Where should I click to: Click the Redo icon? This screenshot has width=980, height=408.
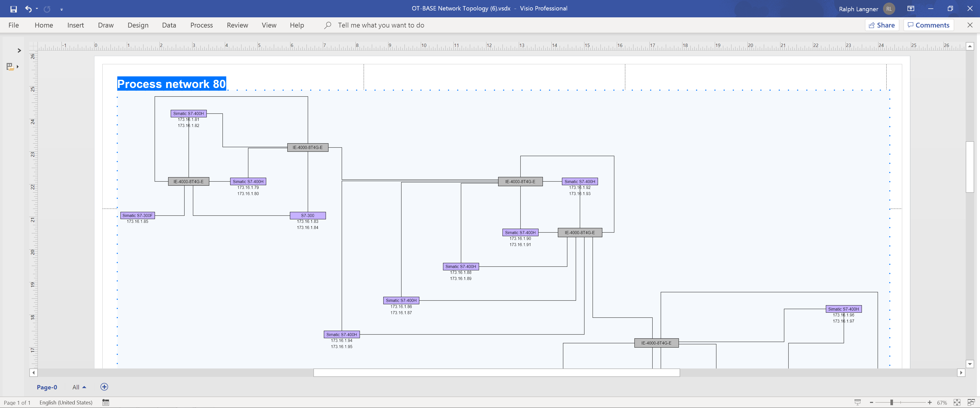[x=47, y=9]
